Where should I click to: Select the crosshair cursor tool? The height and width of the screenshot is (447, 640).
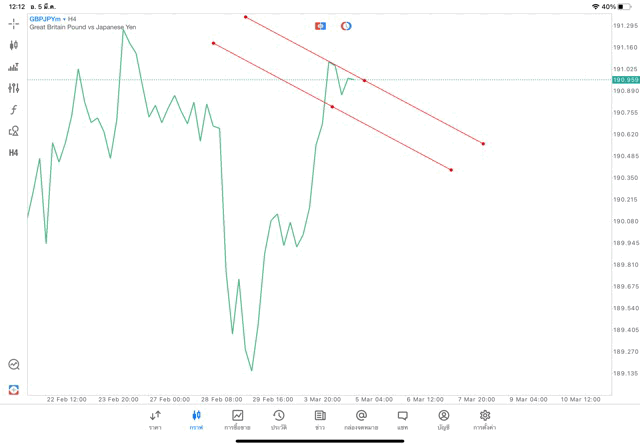point(14,23)
